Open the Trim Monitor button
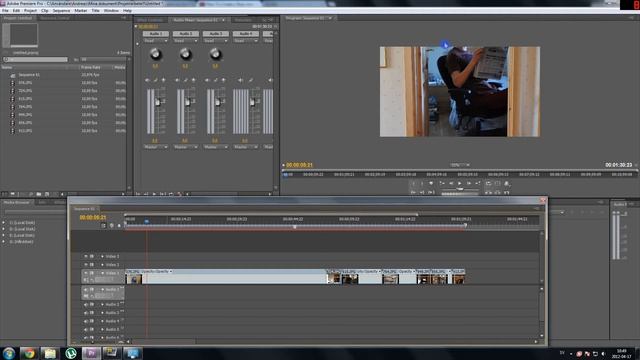 pos(507,192)
